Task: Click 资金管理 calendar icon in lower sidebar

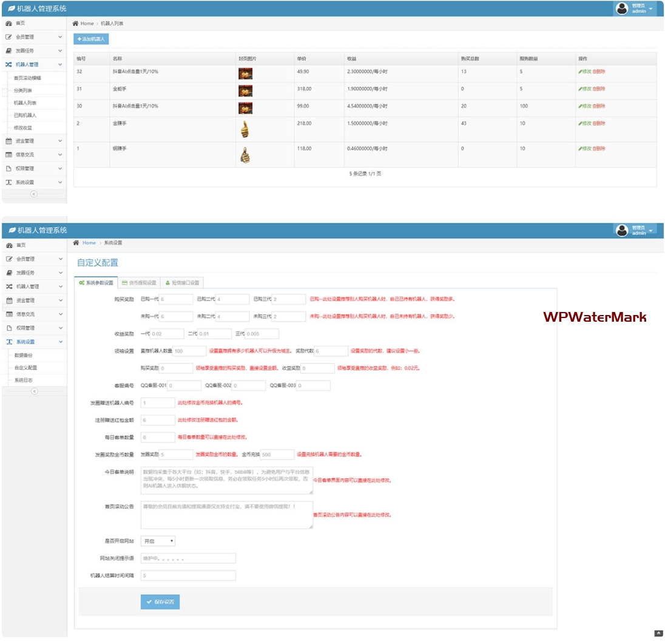Action: [9, 300]
